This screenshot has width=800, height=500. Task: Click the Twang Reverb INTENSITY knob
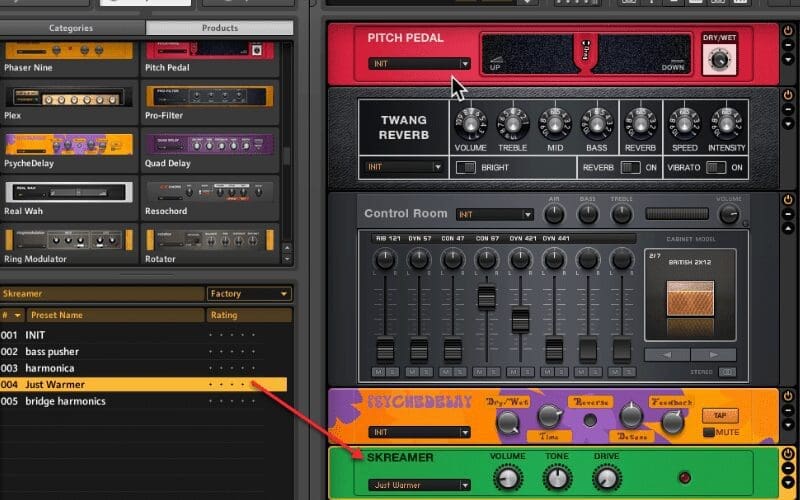point(727,123)
